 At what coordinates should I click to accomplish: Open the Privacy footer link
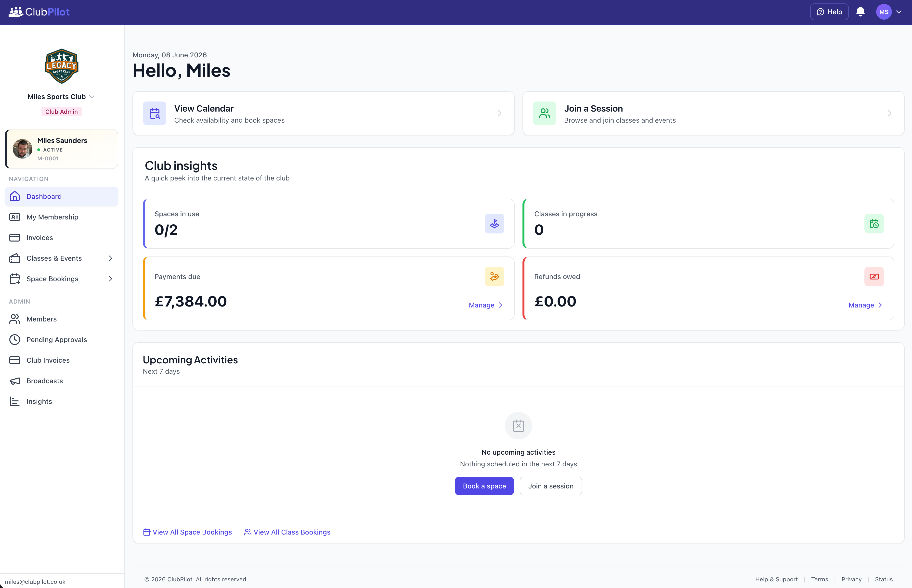(x=851, y=579)
